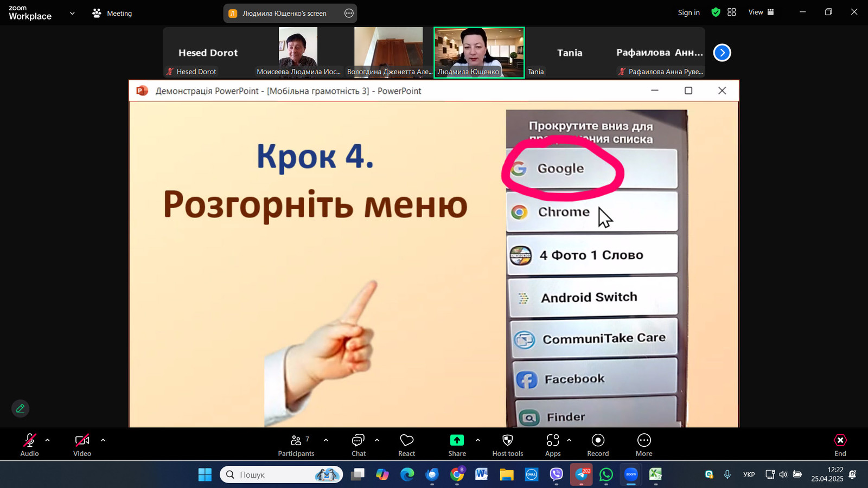Image resolution: width=868 pixels, height=488 pixels.
Task: Open Microsoft Edge from the taskbar
Action: click(407, 474)
